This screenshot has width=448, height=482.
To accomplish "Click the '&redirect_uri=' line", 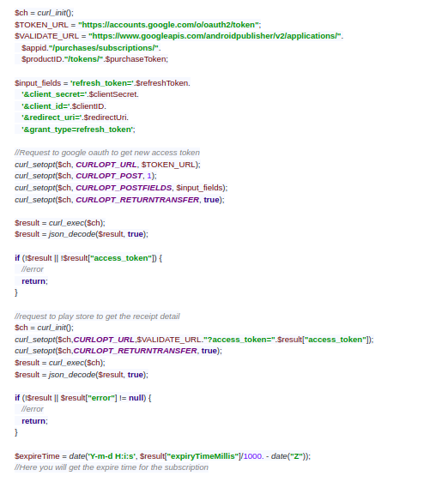I will click(75, 117).
